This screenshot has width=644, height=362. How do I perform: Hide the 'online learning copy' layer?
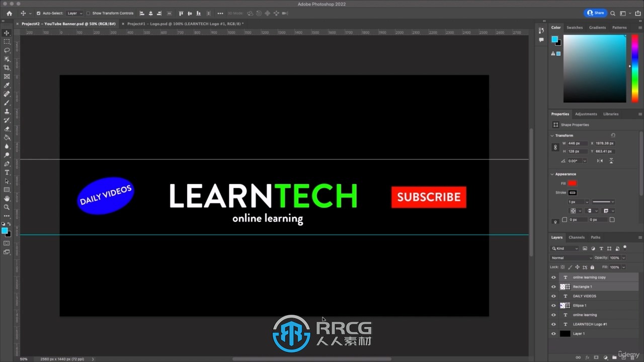point(553,278)
